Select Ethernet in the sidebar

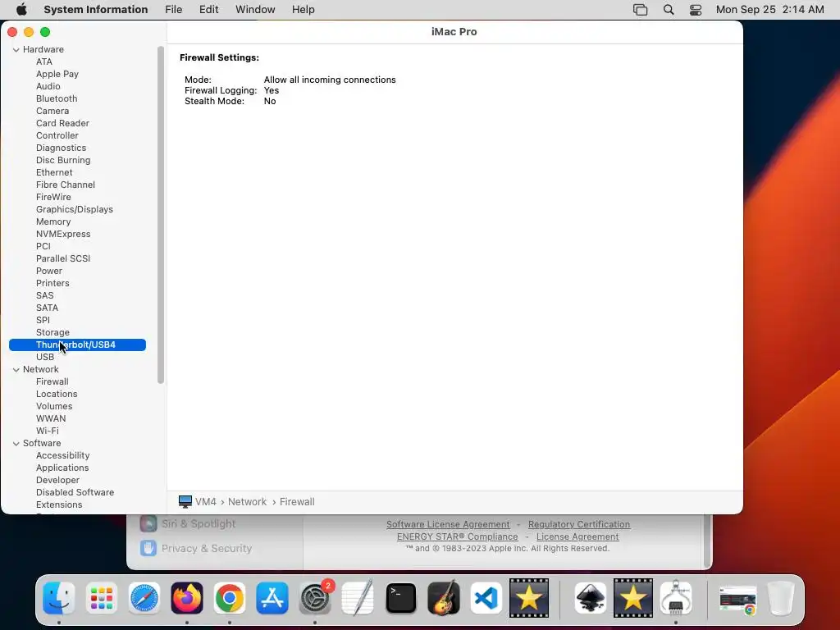(54, 172)
